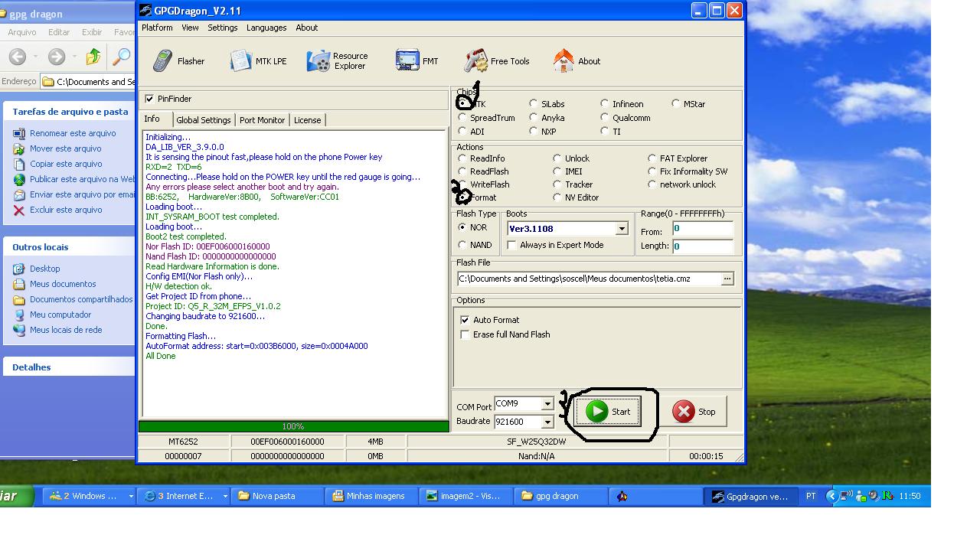Open the Settings menu
Viewport: 980px width, 551px height.
point(222,28)
